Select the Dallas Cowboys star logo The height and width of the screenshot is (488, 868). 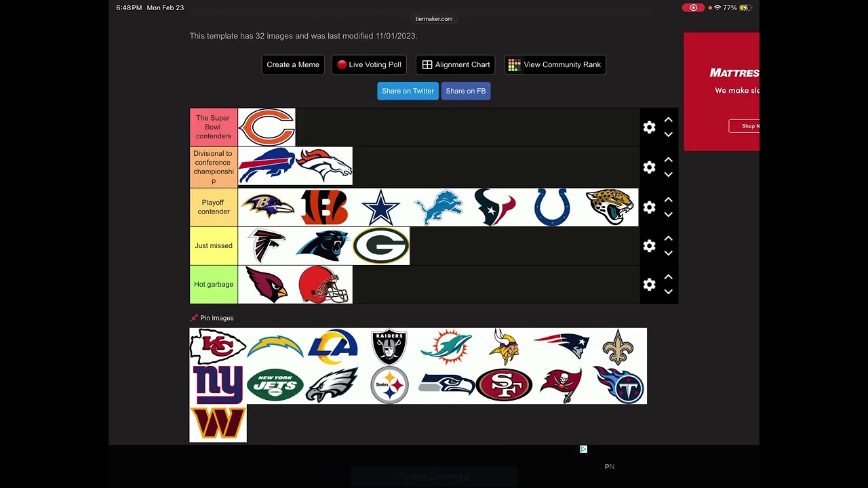click(381, 207)
